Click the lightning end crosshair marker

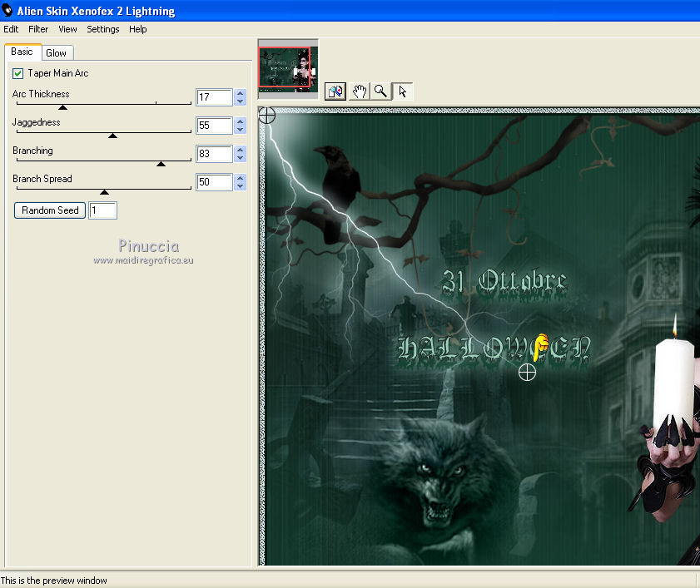pyautogui.click(x=527, y=372)
